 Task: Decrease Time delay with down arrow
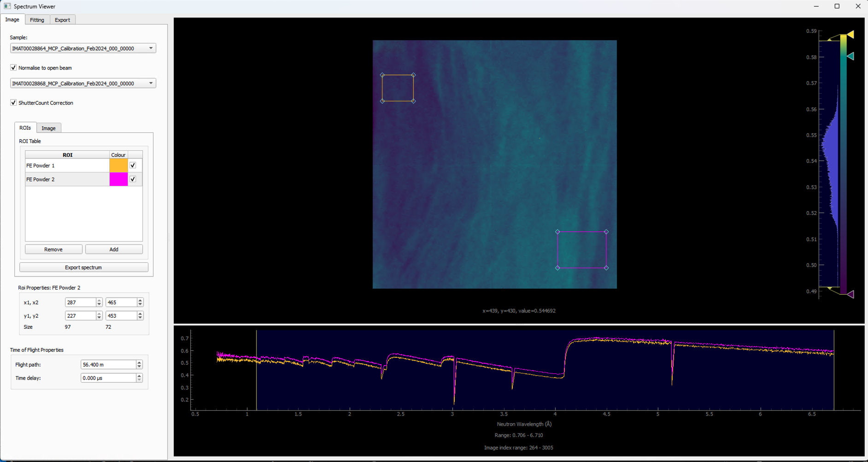pyautogui.click(x=139, y=380)
